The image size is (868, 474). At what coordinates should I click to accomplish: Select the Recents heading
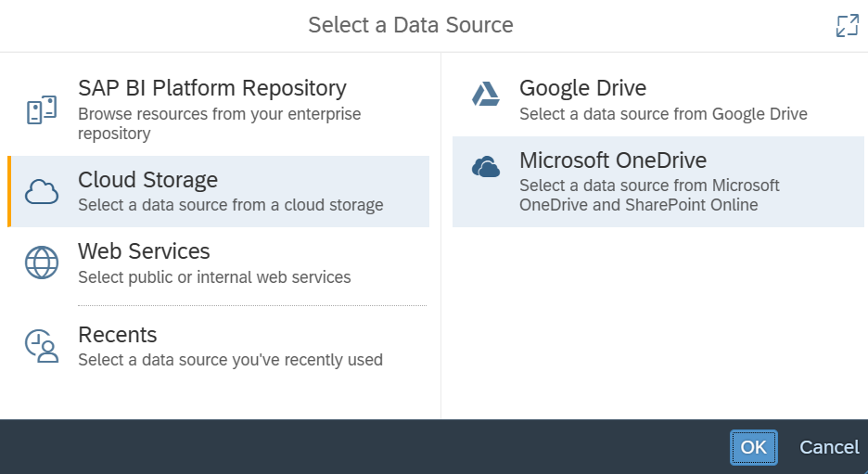(118, 335)
